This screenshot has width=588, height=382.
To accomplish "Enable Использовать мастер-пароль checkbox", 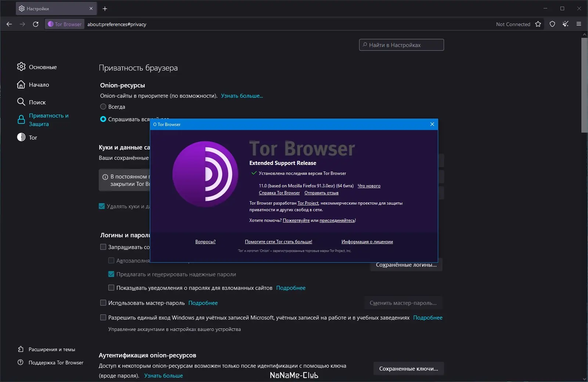I will (x=103, y=303).
